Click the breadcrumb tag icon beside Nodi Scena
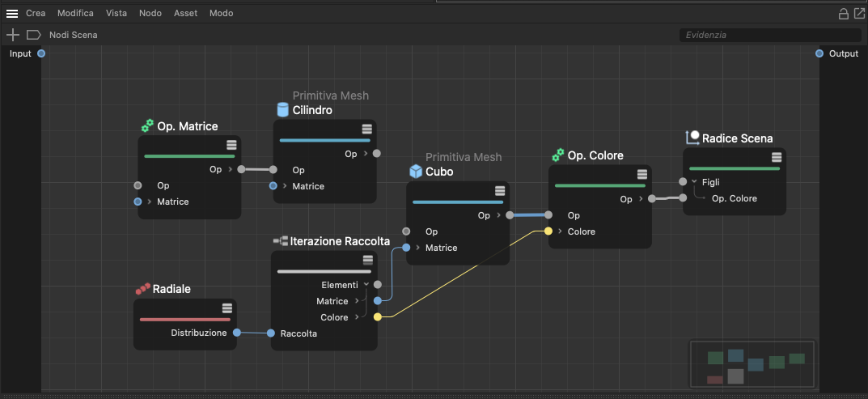This screenshot has width=868, height=399. click(x=33, y=35)
